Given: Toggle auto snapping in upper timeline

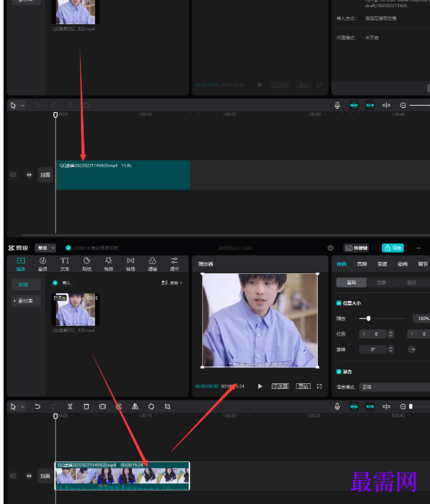Looking at the screenshot, I should pyautogui.click(x=370, y=105).
